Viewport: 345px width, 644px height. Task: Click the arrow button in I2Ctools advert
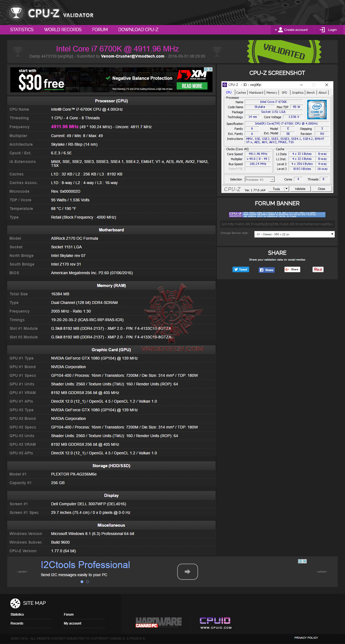click(x=187, y=572)
